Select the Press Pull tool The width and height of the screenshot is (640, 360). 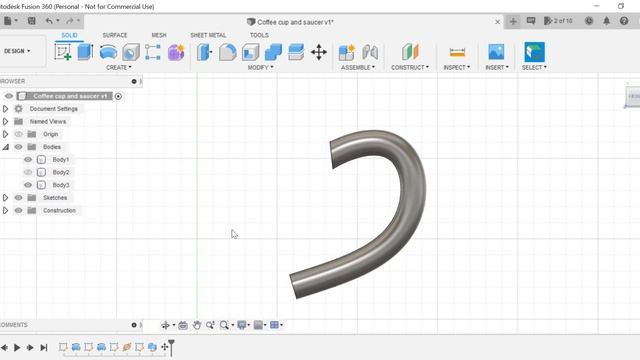click(x=204, y=52)
